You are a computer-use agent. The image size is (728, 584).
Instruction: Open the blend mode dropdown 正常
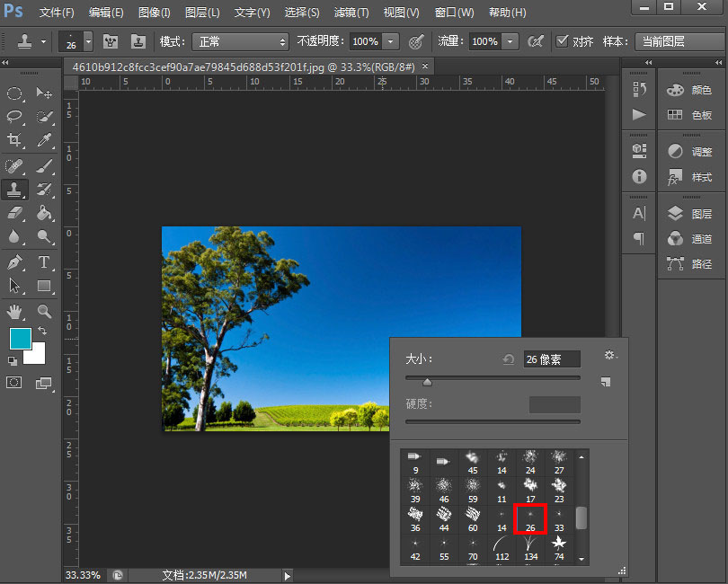click(x=241, y=42)
